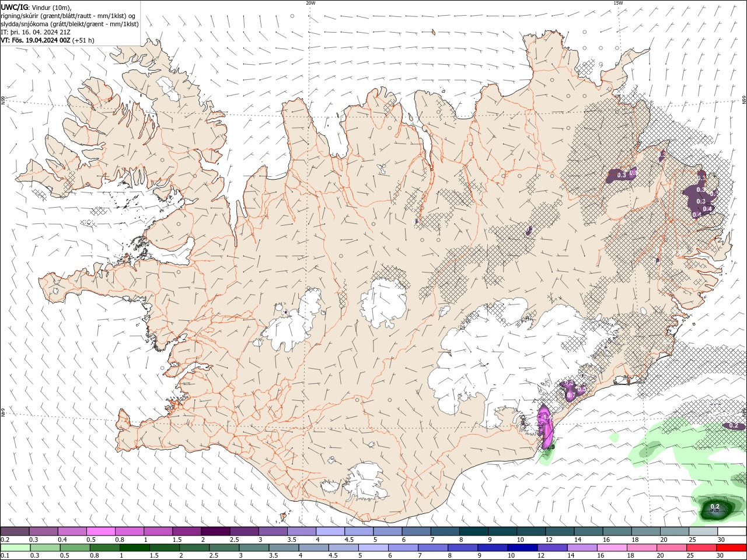This screenshot has width=747, height=560.
Task: Click the magenta-purple 1.5 swatch in upper legend
Action: coord(187,531)
